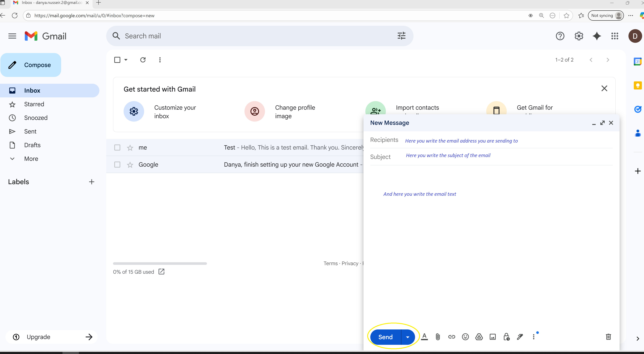Reload the page in the browser
The width and height of the screenshot is (644, 354).
click(15, 16)
